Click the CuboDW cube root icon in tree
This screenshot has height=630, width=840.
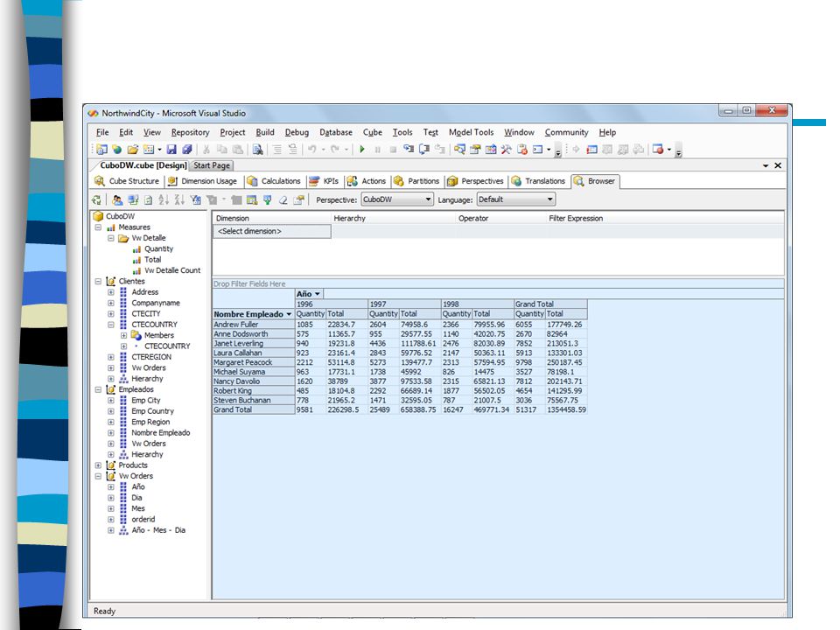[98, 216]
